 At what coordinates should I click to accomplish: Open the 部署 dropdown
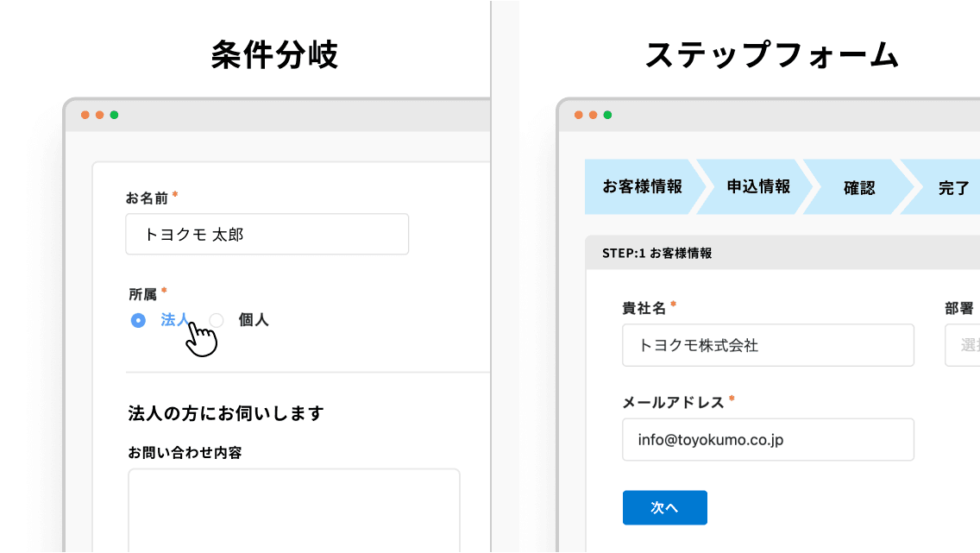pyautogui.click(x=963, y=345)
